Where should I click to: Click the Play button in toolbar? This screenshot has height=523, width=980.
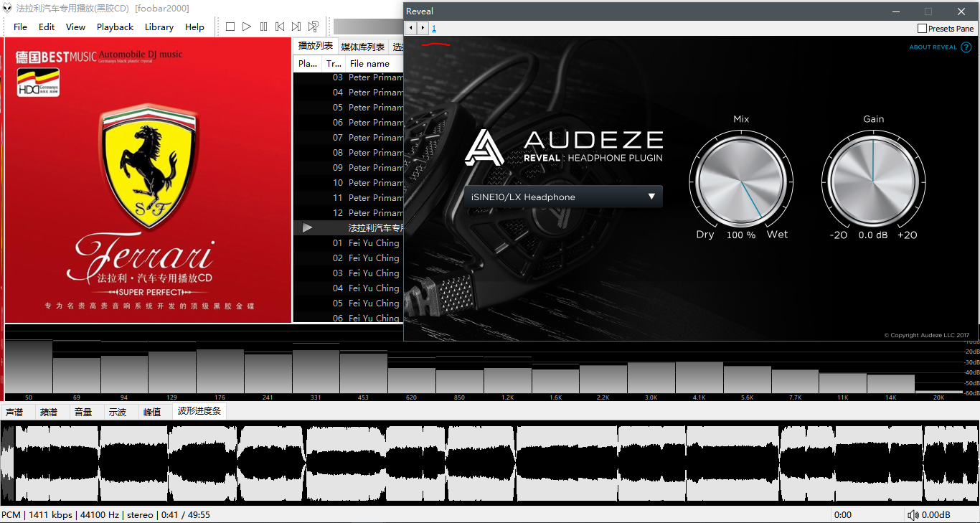coord(247,27)
